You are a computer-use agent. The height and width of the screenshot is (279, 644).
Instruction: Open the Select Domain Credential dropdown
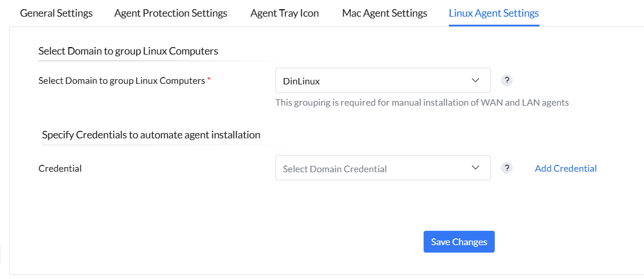click(x=382, y=168)
